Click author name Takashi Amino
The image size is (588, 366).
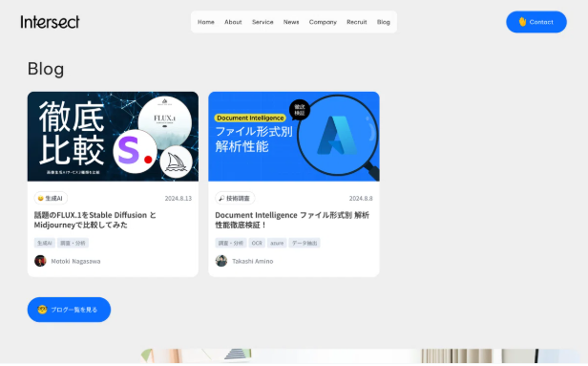[x=252, y=261]
